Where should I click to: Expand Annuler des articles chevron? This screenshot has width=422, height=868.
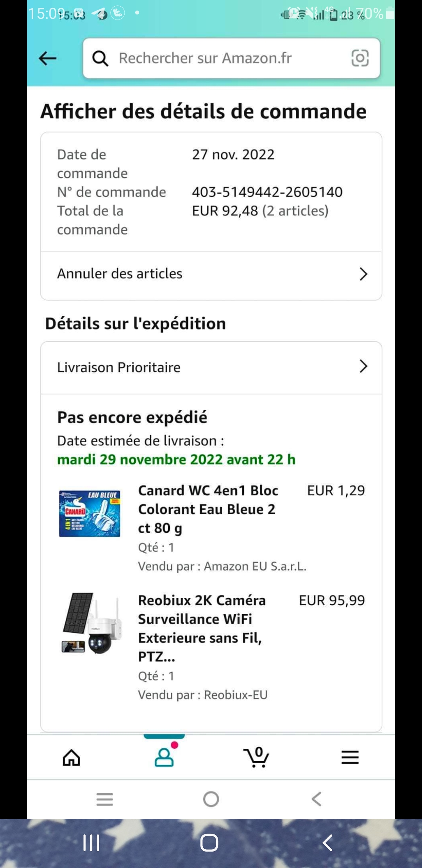[363, 274]
